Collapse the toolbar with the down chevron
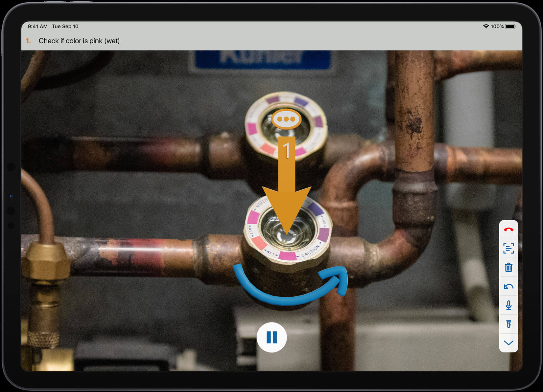 [x=508, y=343]
